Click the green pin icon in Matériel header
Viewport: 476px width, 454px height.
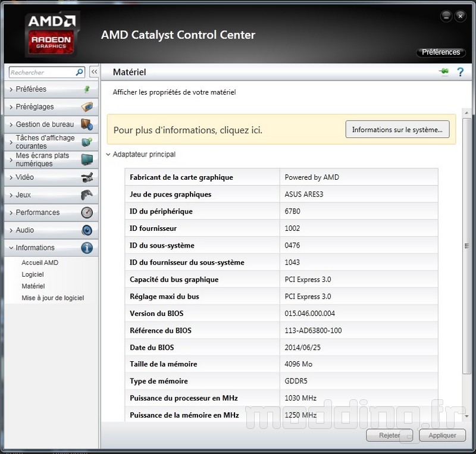pyautogui.click(x=444, y=71)
